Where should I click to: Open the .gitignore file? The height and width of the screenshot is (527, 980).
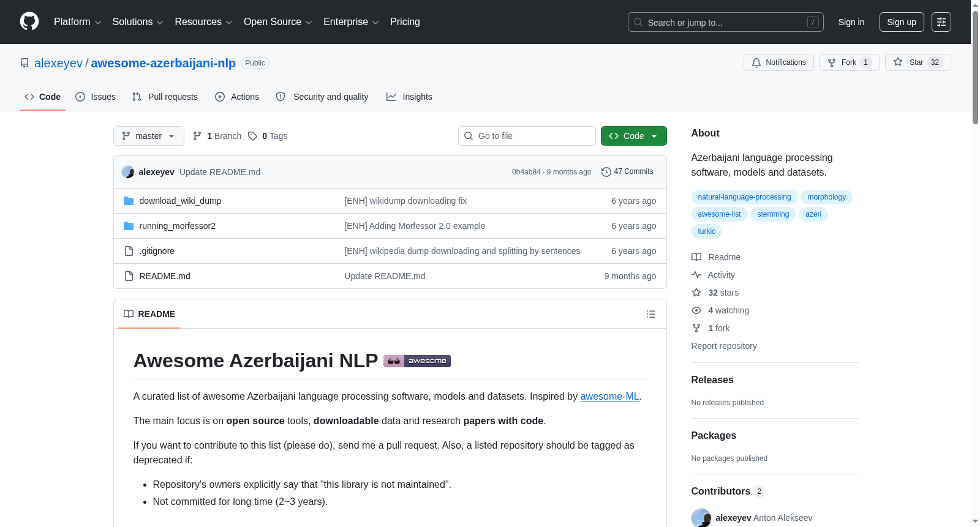point(157,251)
